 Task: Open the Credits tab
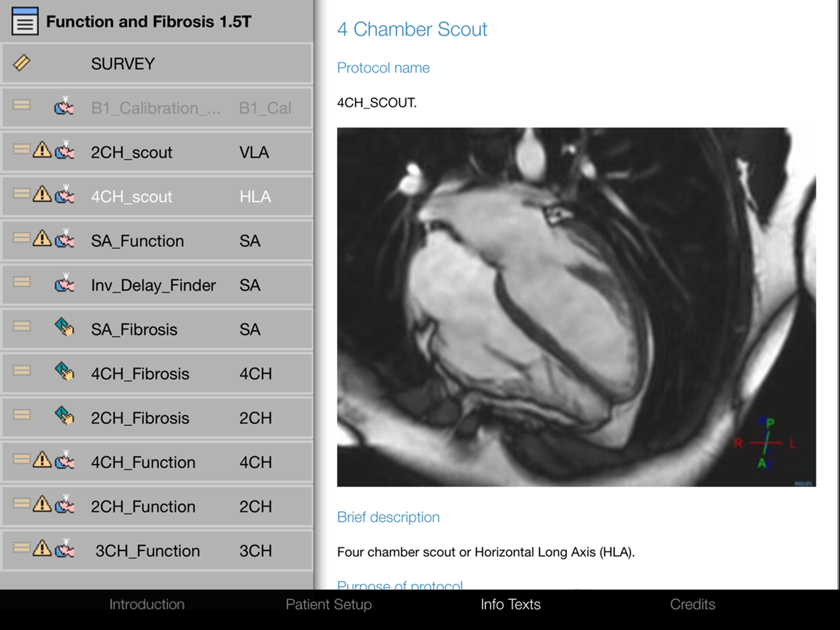692,605
